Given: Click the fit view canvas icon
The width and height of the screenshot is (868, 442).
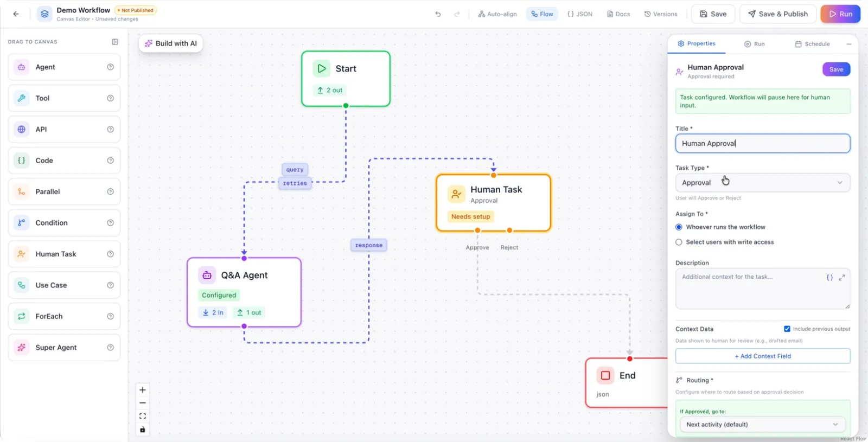Looking at the screenshot, I should coord(143,417).
